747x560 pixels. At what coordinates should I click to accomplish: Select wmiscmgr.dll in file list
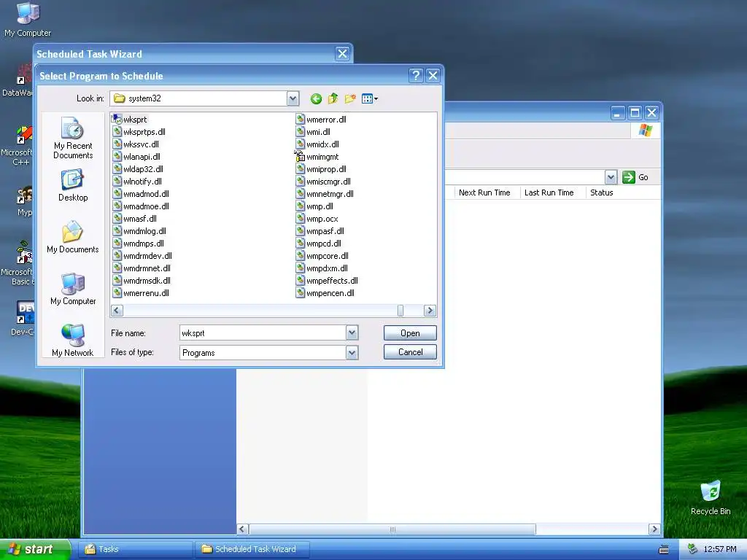click(323, 182)
